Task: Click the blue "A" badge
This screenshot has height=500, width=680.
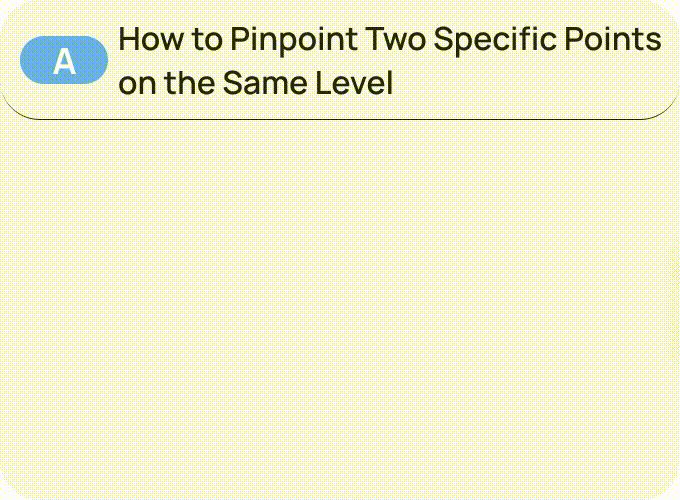Action: pyautogui.click(x=64, y=60)
